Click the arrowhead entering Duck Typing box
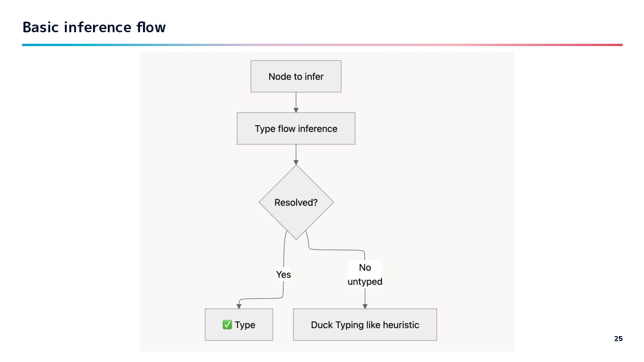644x362 pixels. point(365,306)
